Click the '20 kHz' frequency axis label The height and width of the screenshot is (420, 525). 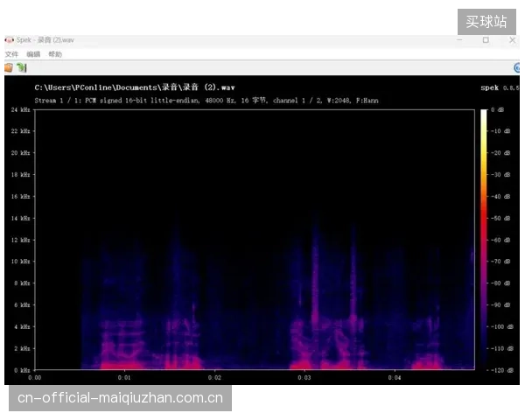click(x=20, y=153)
